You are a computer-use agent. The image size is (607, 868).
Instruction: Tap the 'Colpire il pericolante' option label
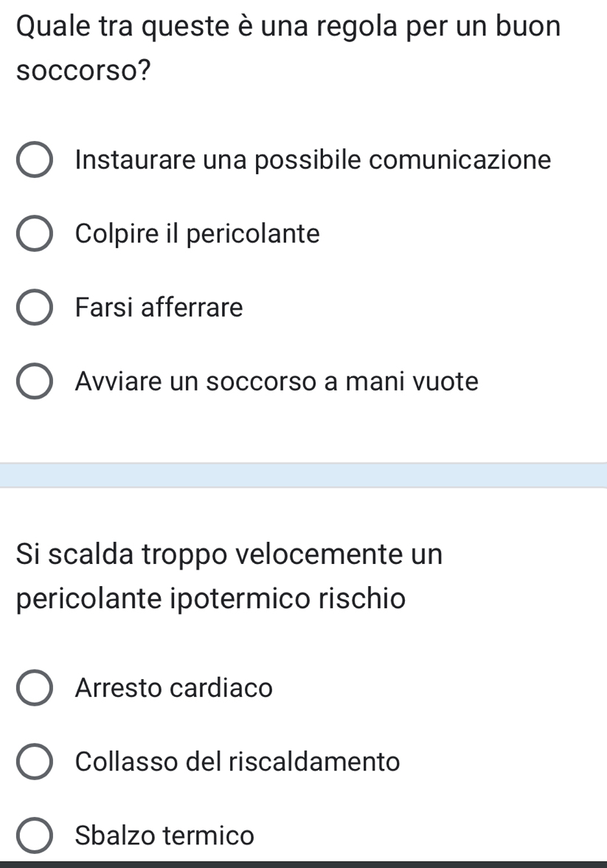point(198,234)
